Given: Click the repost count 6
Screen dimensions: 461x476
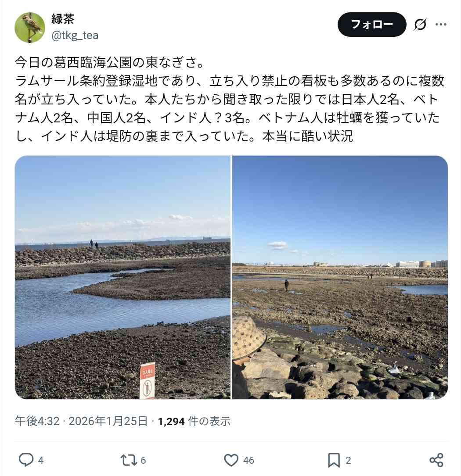Looking at the screenshot, I should pos(143,460).
